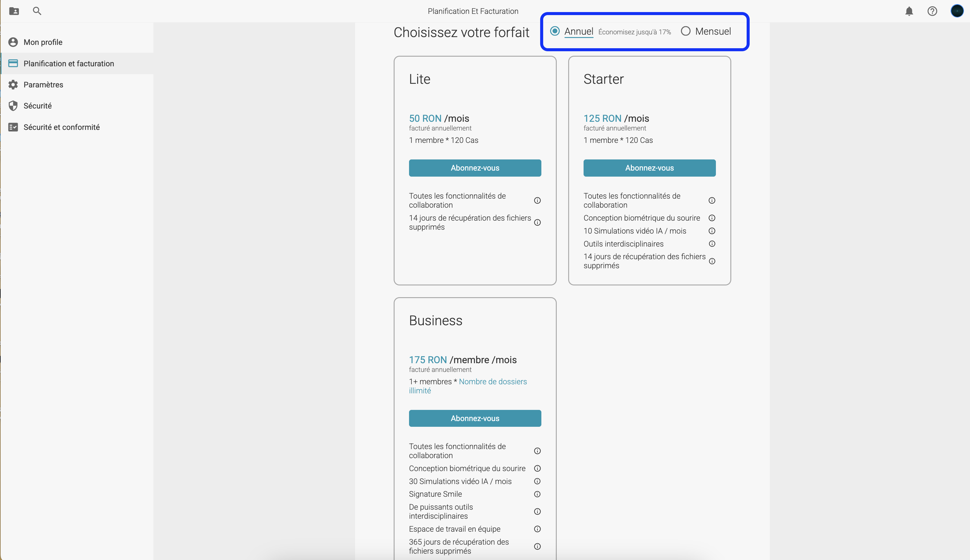Image resolution: width=970 pixels, height=560 pixels.
Task: Open the notifications bell
Action: [909, 11]
